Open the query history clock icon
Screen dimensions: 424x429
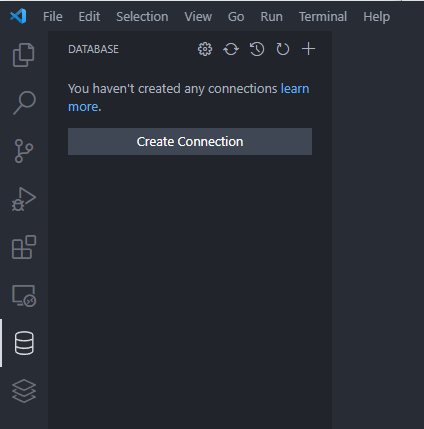pos(257,49)
